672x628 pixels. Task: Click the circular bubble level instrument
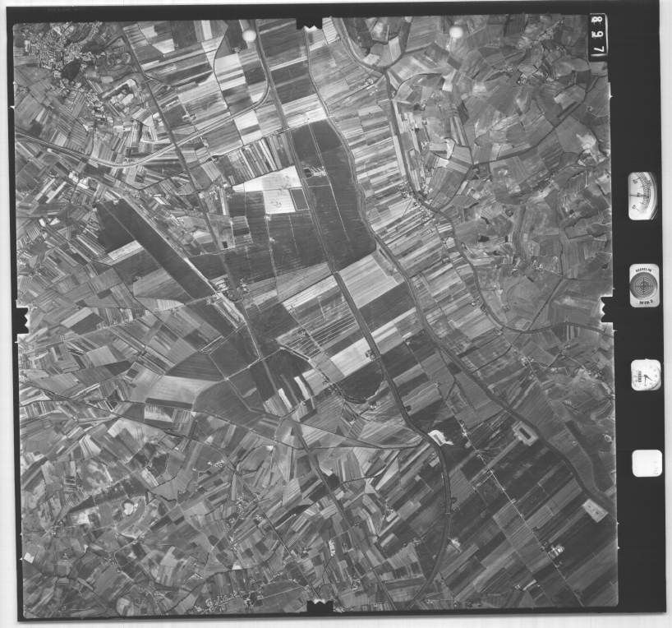click(644, 285)
